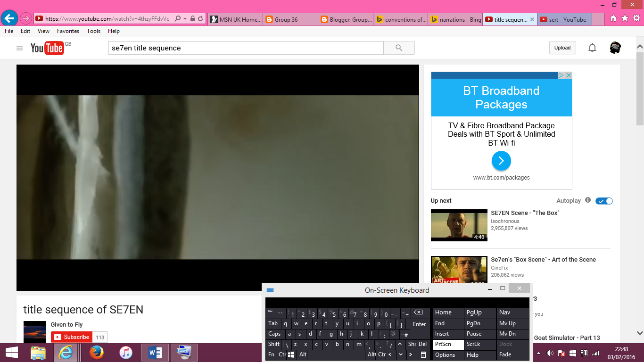Open iTunes from the taskbar

pyautogui.click(x=125, y=353)
